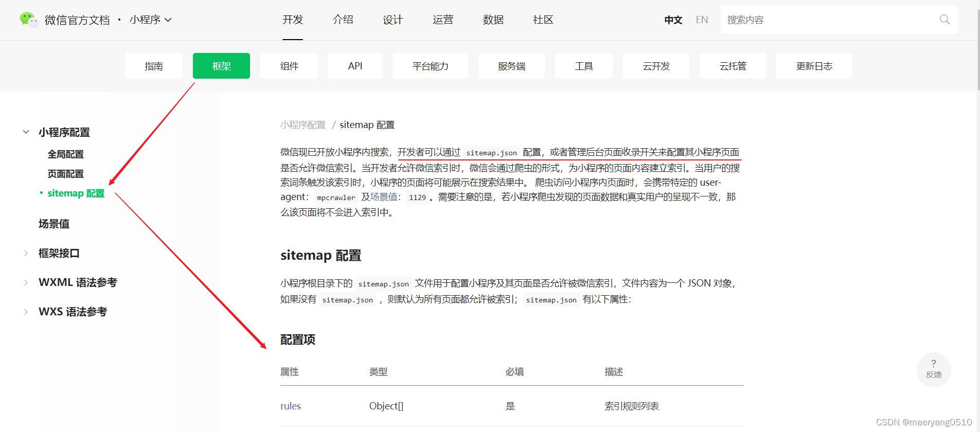Select the 更新日志 tab
980x432 pixels.
tap(814, 66)
